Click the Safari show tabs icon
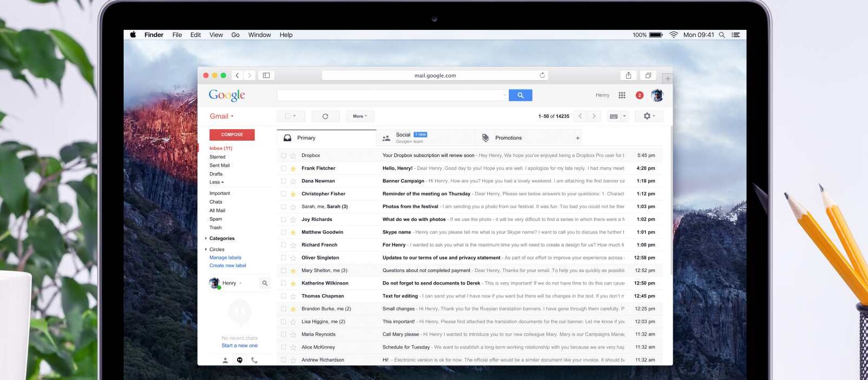The width and height of the screenshot is (868, 380). point(648,75)
